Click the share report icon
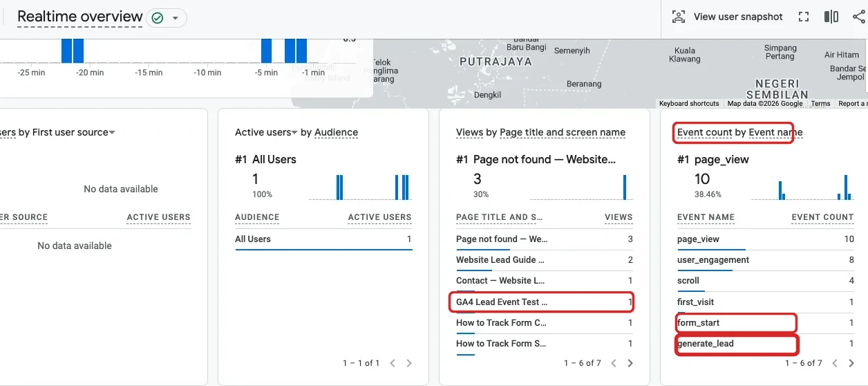 pyautogui.click(x=859, y=17)
